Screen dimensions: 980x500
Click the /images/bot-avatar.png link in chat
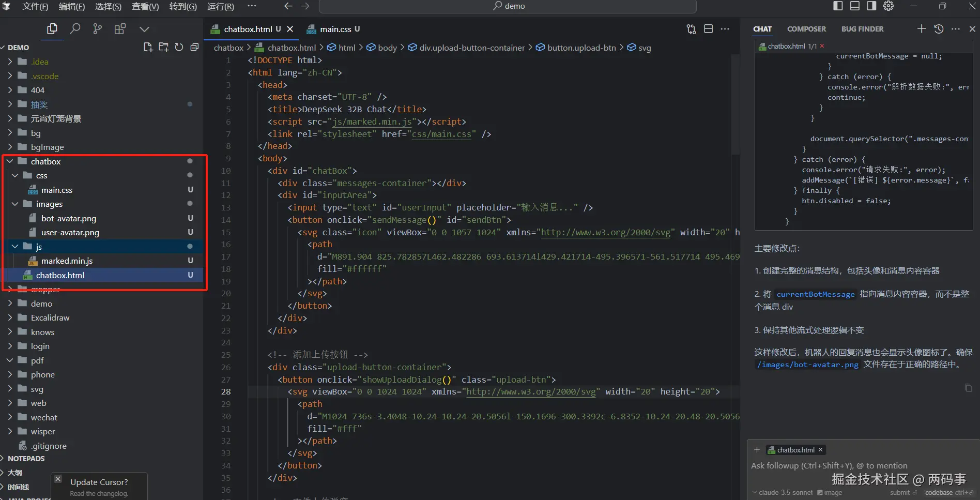807,365
